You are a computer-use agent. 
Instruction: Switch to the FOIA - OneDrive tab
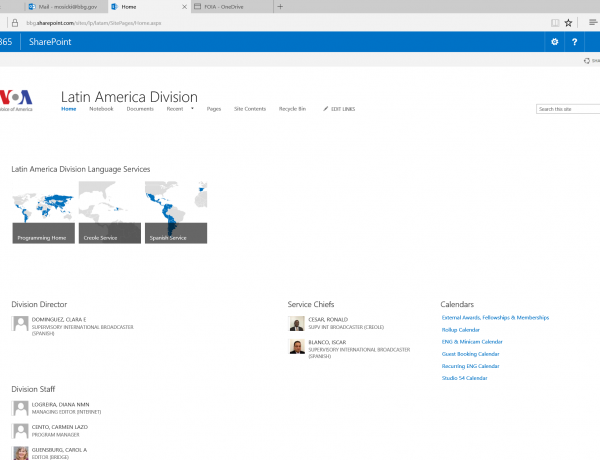(232, 7)
